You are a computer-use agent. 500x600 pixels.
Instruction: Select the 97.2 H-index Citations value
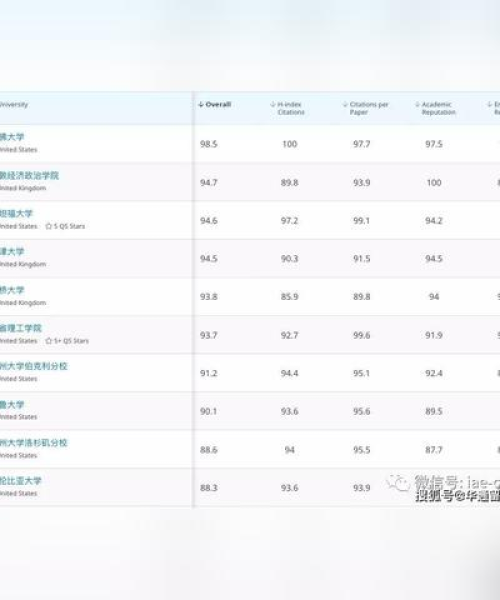click(x=290, y=221)
